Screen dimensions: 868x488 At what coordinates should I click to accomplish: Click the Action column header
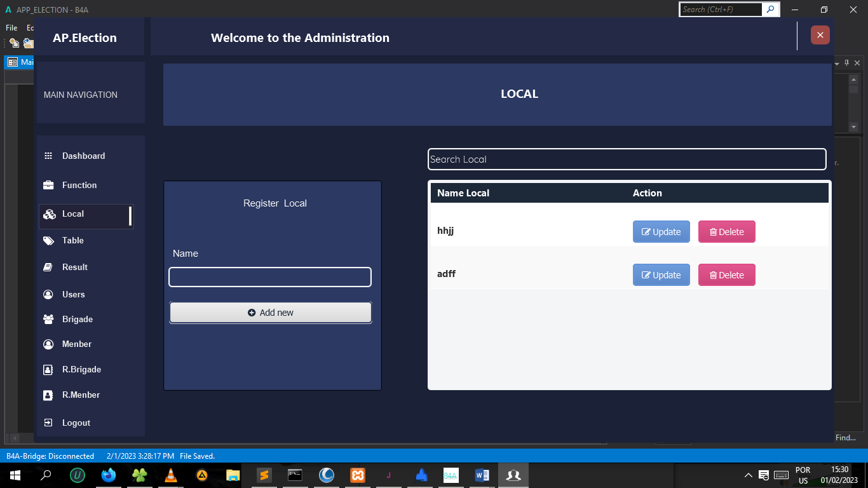tap(648, 193)
